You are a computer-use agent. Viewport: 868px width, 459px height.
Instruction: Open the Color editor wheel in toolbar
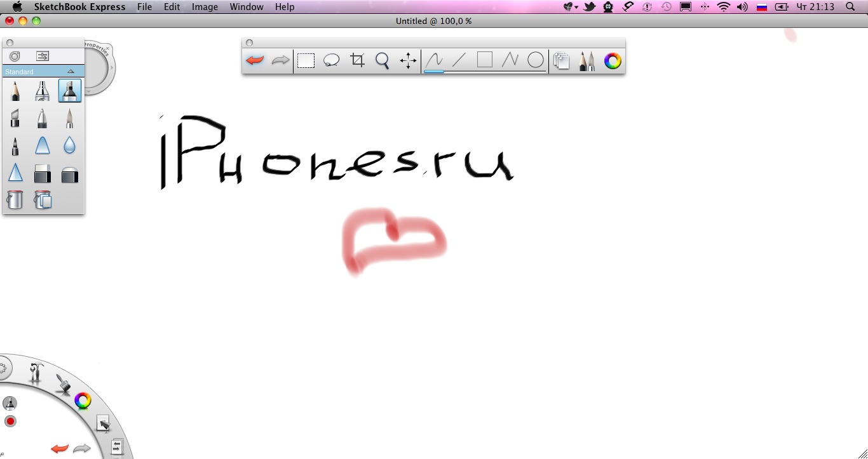click(613, 61)
